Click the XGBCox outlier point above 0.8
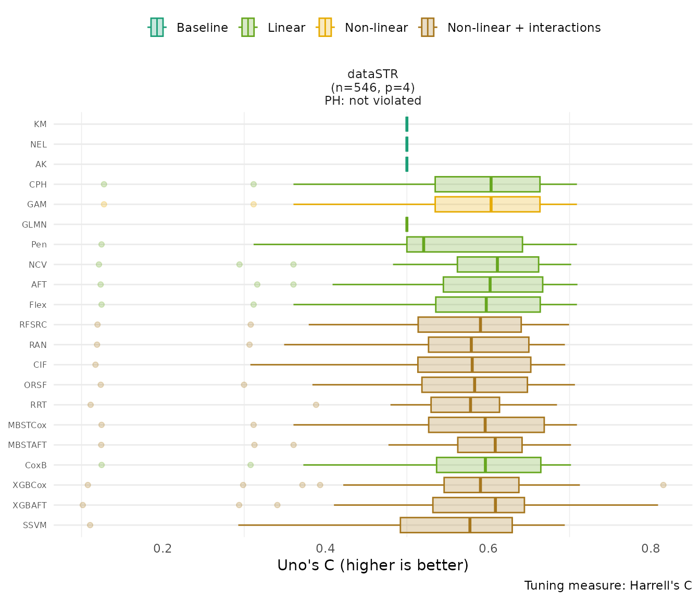 [x=663, y=485]
